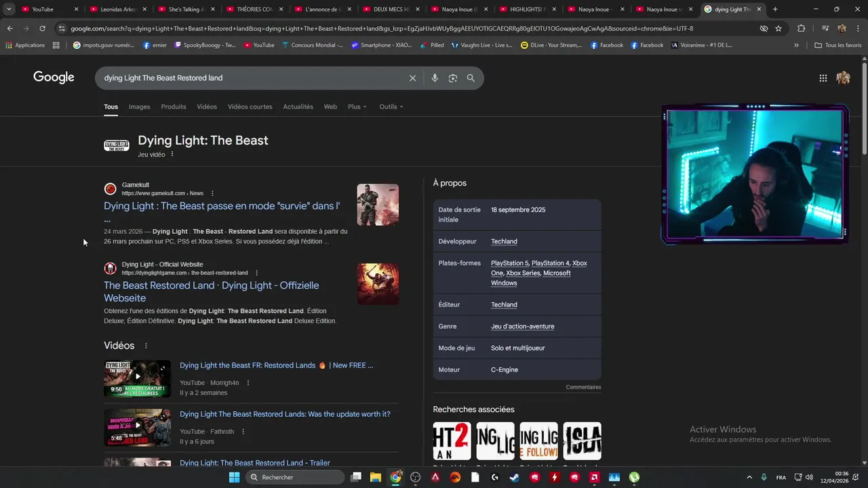The image size is (868, 488).
Task: Reload the page in Chrome
Action: (42, 28)
